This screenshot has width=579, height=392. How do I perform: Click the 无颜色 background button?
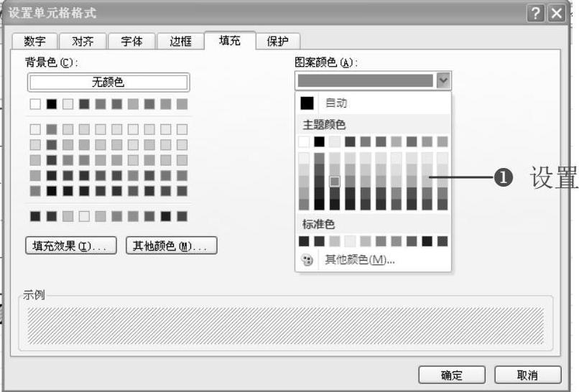[108, 82]
